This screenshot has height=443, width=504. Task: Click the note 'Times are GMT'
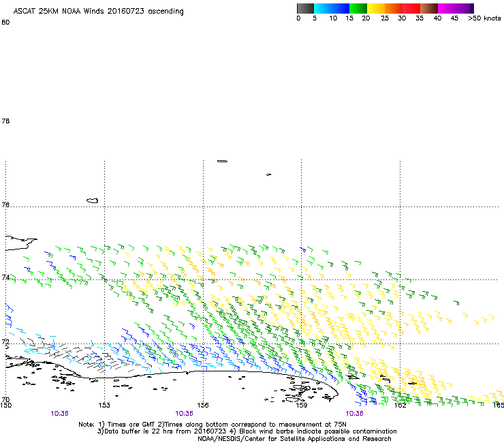click(x=127, y=425)
